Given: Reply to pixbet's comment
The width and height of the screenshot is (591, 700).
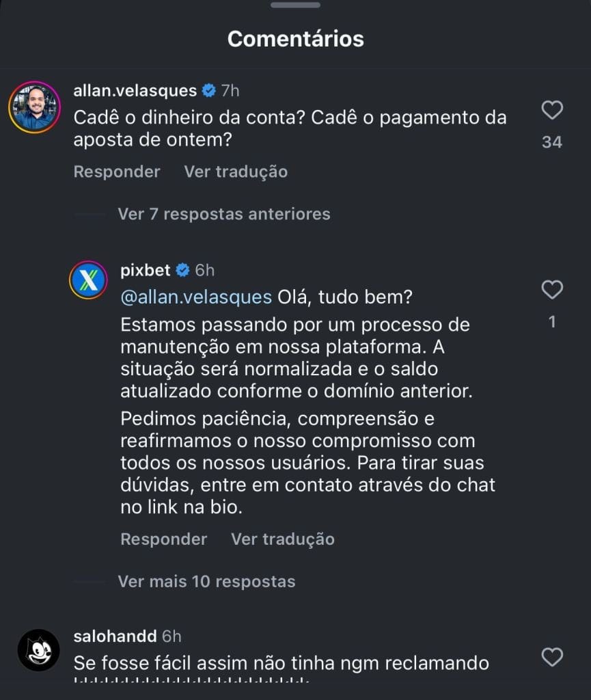Looking at the screenshot, I should [x=163, y=539].
